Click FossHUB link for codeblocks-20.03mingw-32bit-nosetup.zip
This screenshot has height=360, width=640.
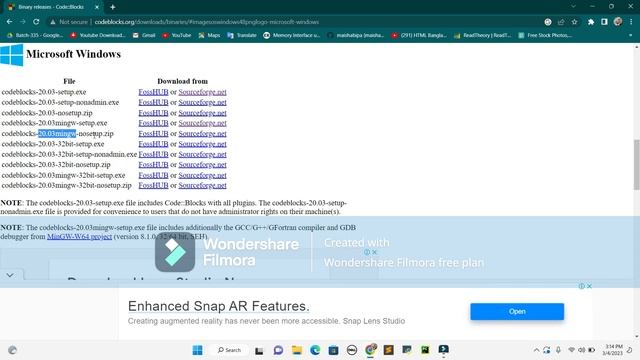(x=153, y=186)
